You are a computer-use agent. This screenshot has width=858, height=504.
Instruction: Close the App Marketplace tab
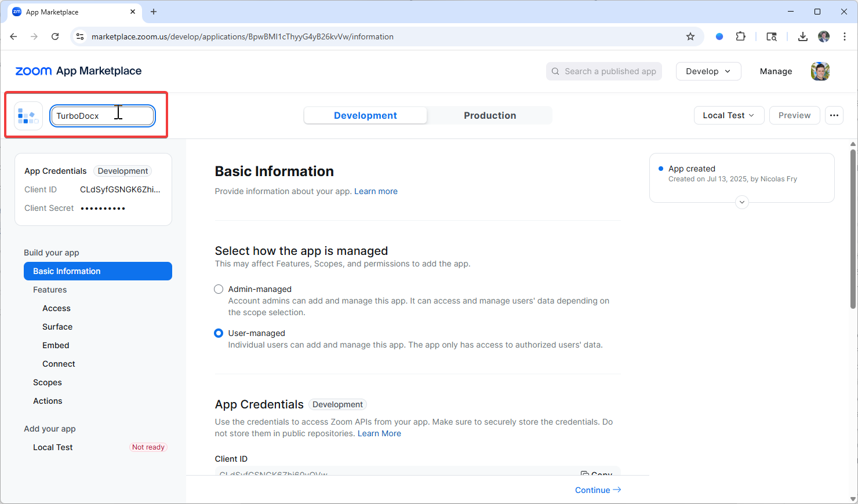[x=133, y=12]
